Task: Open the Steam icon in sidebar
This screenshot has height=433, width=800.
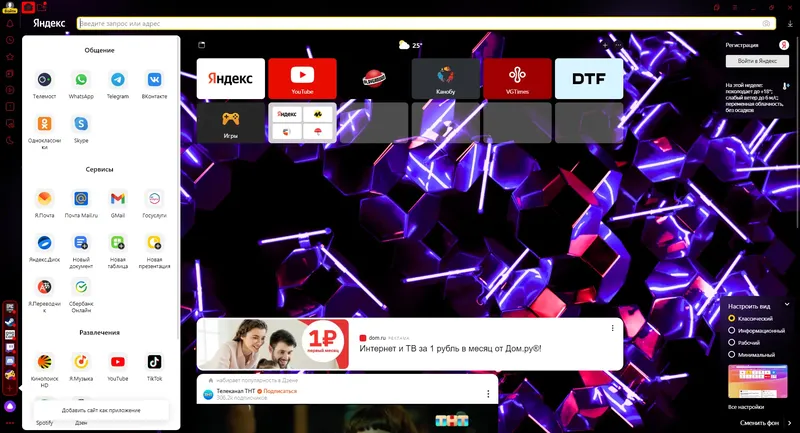Action: coord(10,322)
